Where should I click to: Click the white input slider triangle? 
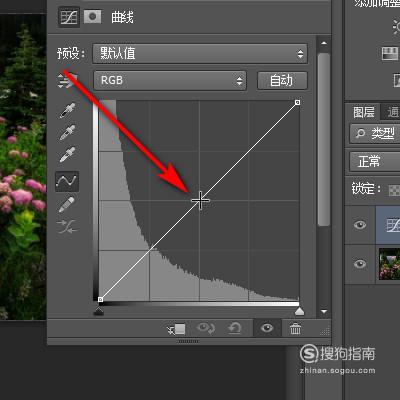299,311
